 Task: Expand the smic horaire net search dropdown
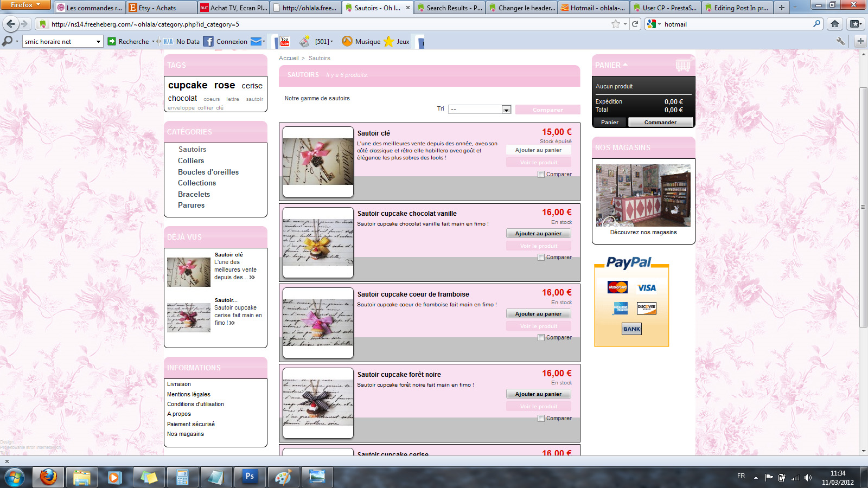tap(98, 42)
